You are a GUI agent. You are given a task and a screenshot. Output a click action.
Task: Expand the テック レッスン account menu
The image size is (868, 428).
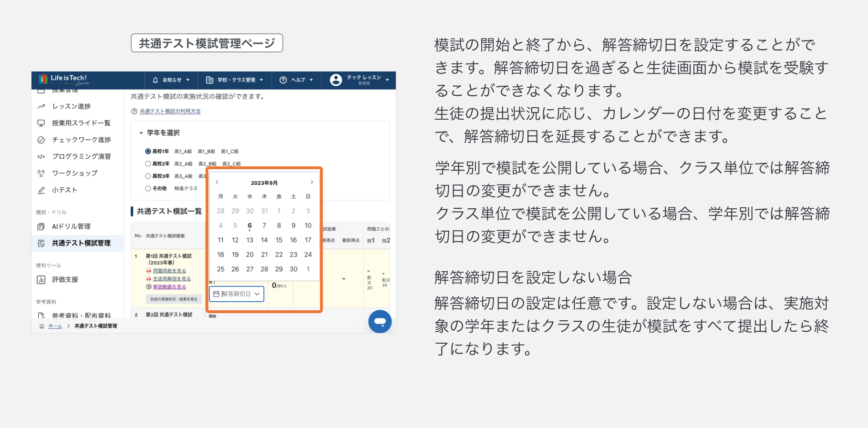360,80
